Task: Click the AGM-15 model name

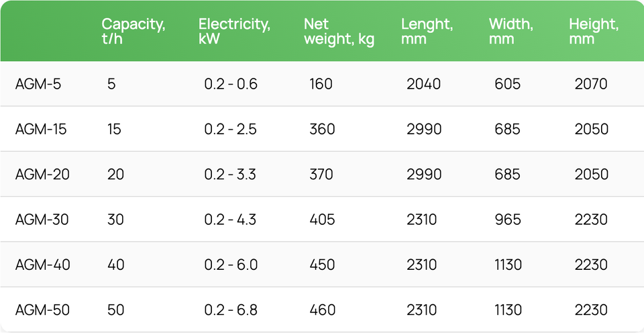Action: coord(41,129)
